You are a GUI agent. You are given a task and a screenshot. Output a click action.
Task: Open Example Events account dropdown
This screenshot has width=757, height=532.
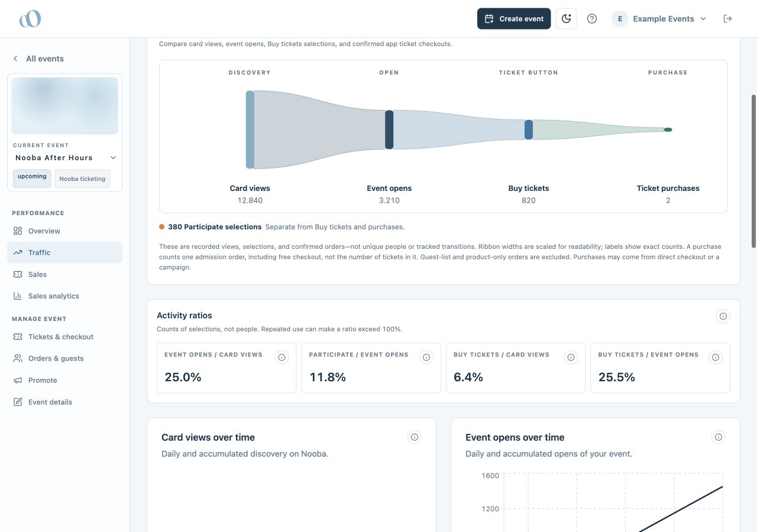coord(659,19)
